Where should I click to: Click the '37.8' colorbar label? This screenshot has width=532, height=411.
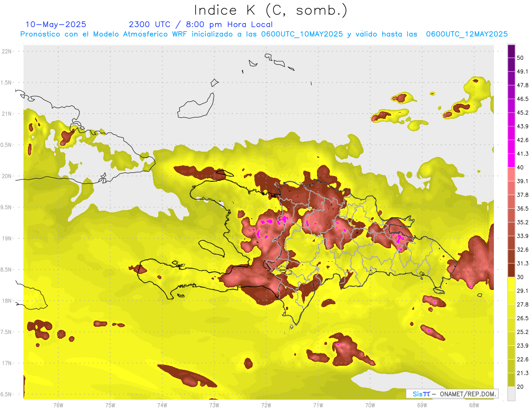522,195
